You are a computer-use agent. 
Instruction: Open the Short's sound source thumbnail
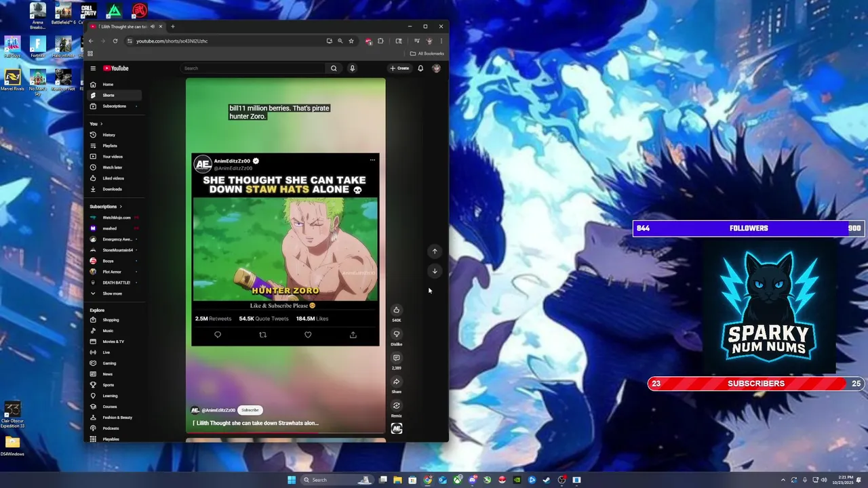(397, 428)
